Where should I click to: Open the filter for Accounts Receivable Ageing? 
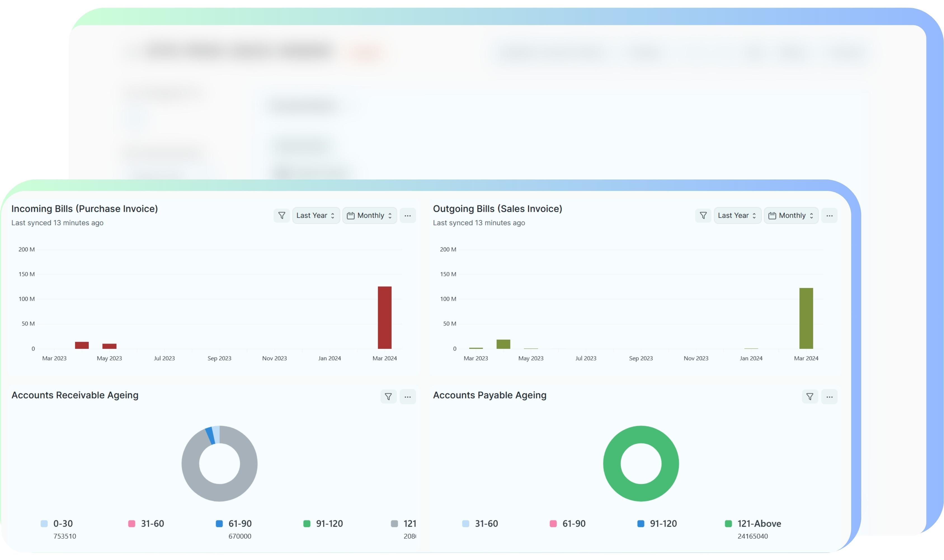coord(388,397)
